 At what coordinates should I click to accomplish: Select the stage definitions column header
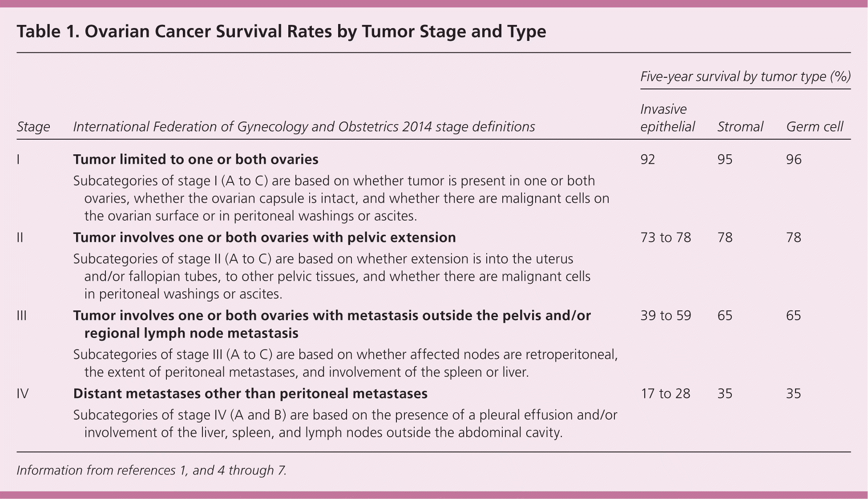304,127
